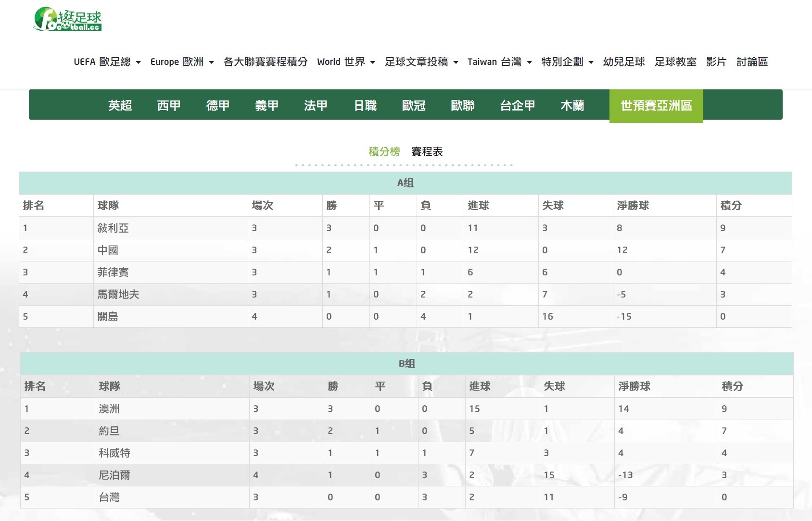Open the 影片 videos page
The width and height of the screenshot is (812, 521).
[x=716, y=62]
